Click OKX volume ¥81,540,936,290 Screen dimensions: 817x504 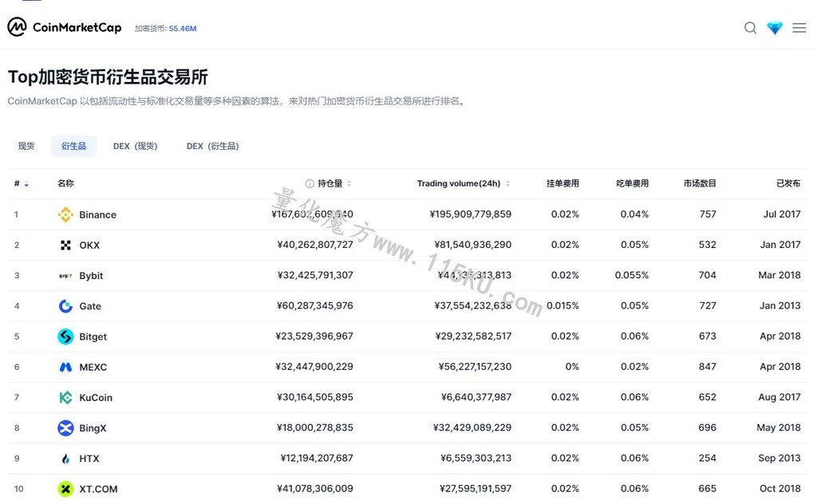pos(473,245)
